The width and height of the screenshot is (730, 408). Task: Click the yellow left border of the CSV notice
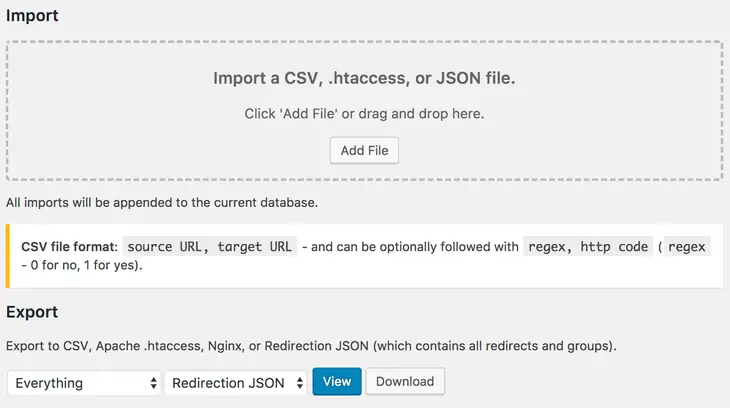pyautogui.click(x=9, y=256)
